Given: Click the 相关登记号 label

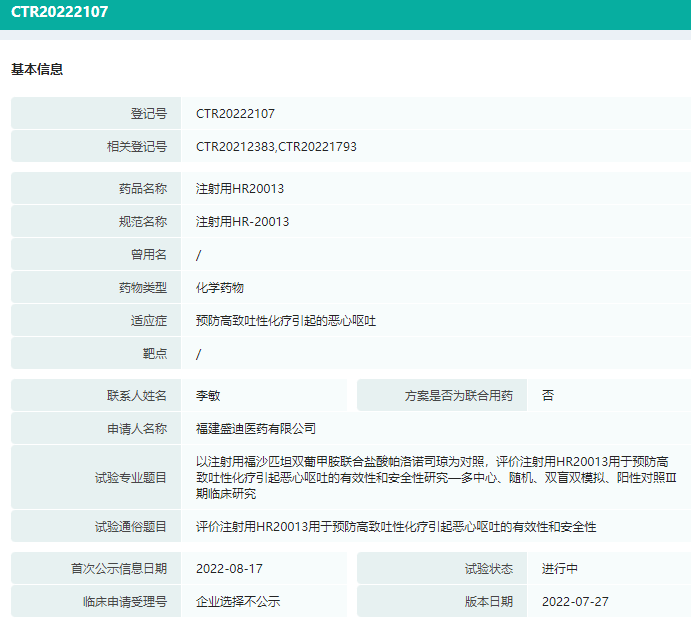Looking at the screenshot, I should click(x=137, y=146).
